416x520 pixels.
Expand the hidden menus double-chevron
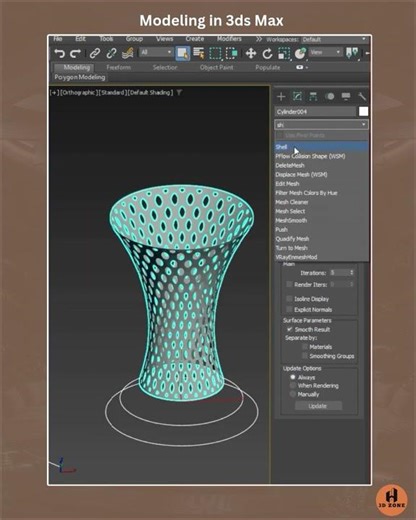[259, 39]
